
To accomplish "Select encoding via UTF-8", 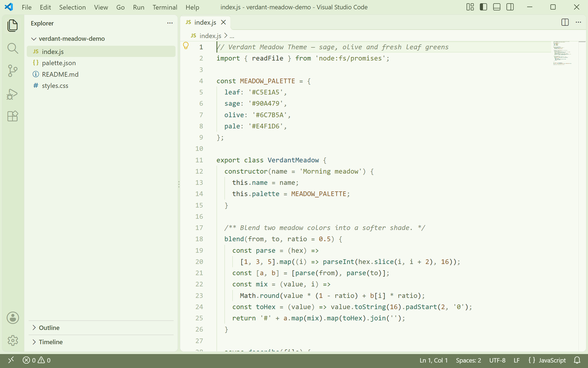I will click(x=497, y=360).
